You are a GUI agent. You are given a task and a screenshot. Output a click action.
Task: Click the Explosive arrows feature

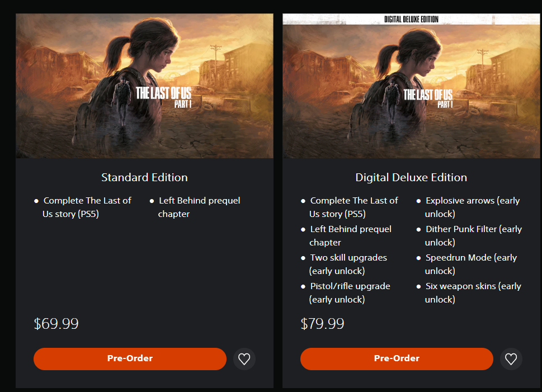coord(469,207)
